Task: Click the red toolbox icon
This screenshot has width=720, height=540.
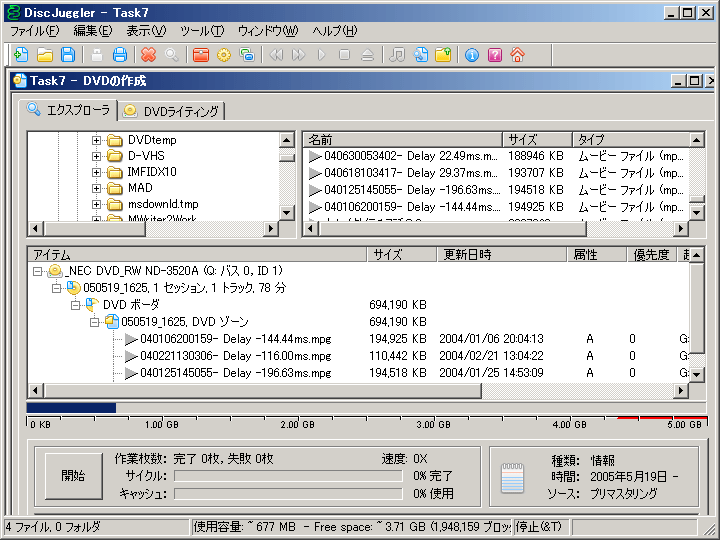Action: (x=201, y=55)
